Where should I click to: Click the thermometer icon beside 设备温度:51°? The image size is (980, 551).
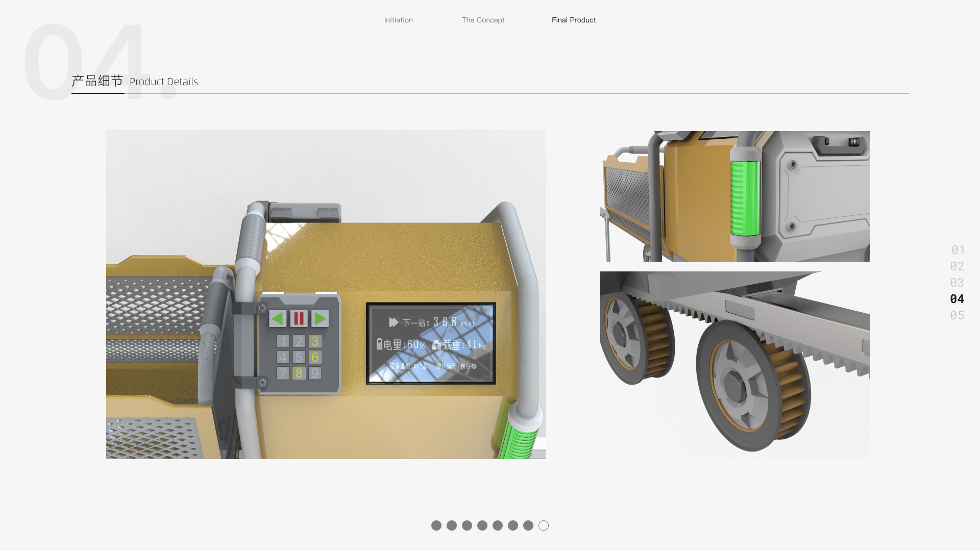click(x=425, y=366)
